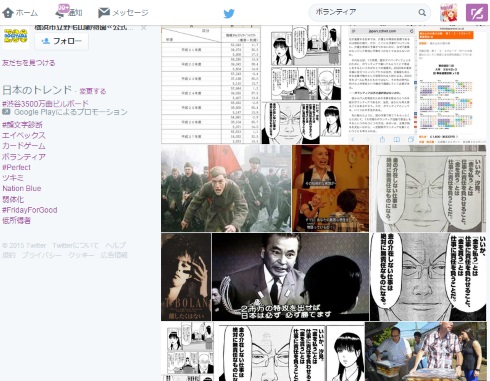This screenshot has height=381, width=490.
Task: Dismiss the suggested account with X
Action: [x=144, y=28]
